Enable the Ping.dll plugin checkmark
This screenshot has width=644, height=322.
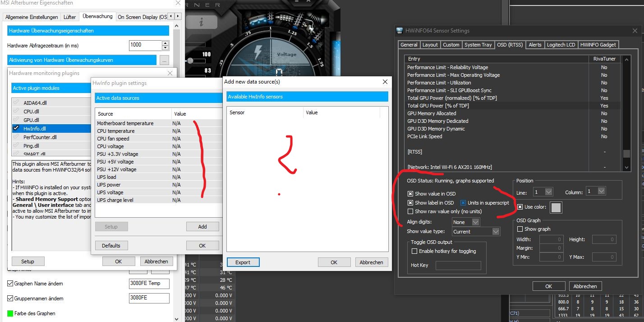tap(16, 146)
